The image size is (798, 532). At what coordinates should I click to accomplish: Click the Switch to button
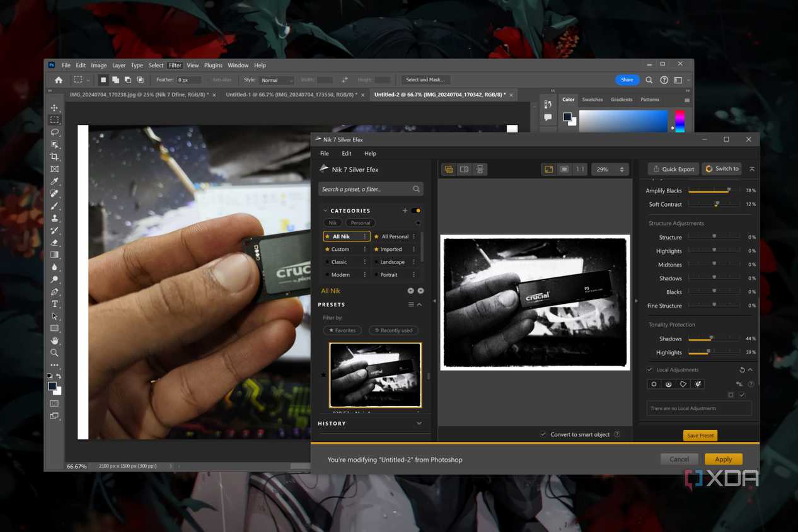[x=722, y=169]
